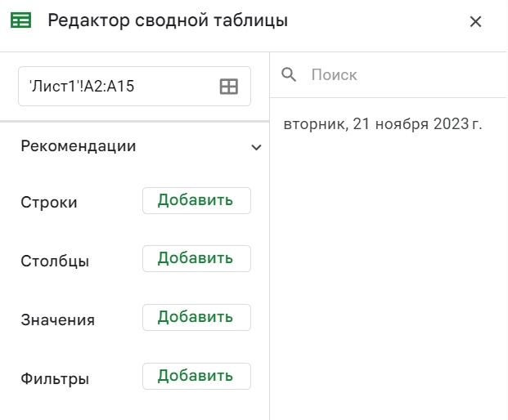Click the Столбцы label

(x=55, y=261)
